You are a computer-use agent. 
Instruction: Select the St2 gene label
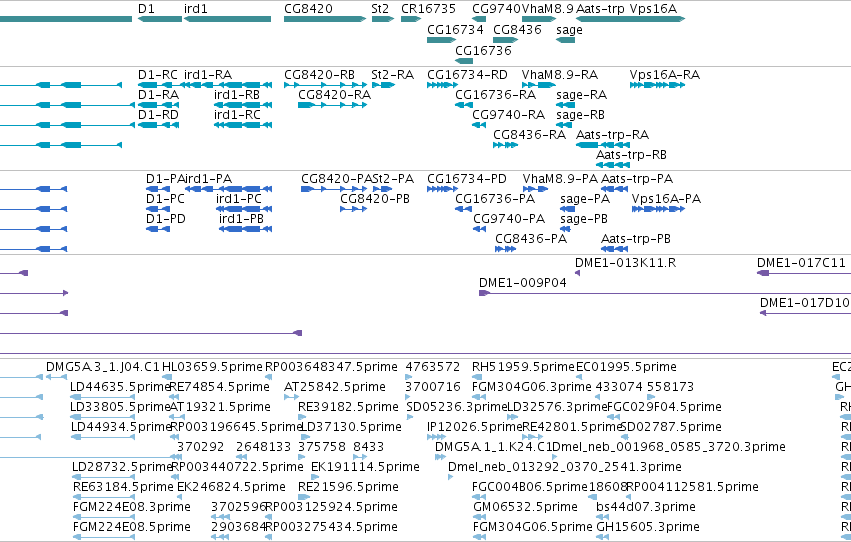coord(380,9)
